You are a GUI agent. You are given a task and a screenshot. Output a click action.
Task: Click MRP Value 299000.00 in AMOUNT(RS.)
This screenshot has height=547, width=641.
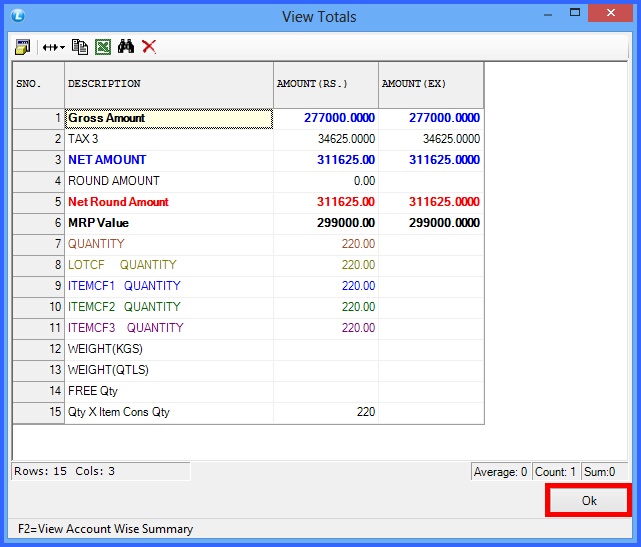click(x=326, y=223)
